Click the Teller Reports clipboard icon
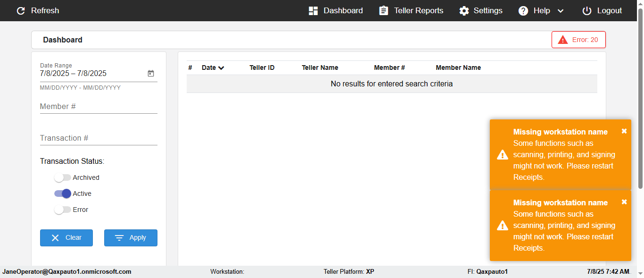This screenshot has width=644, height=278. [384, 11]
